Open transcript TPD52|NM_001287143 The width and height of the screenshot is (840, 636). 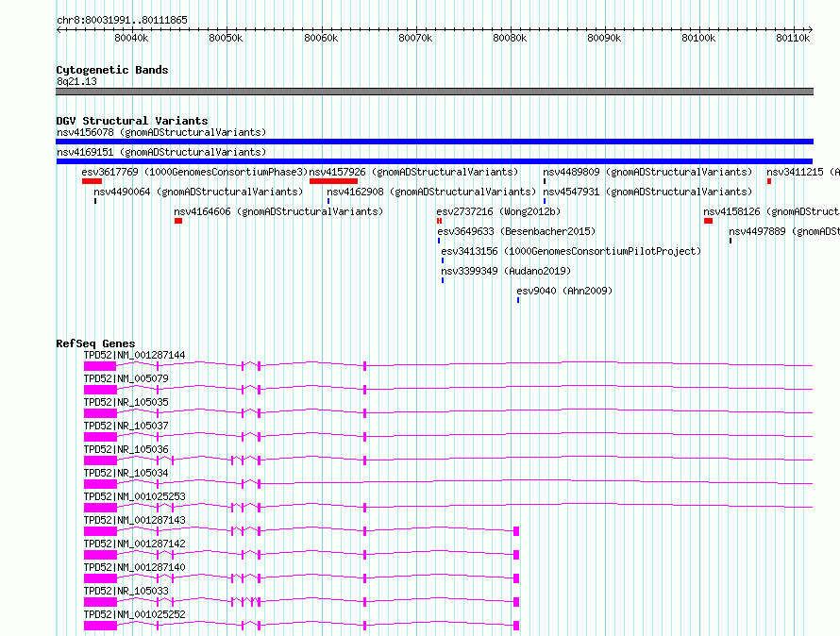134,520
